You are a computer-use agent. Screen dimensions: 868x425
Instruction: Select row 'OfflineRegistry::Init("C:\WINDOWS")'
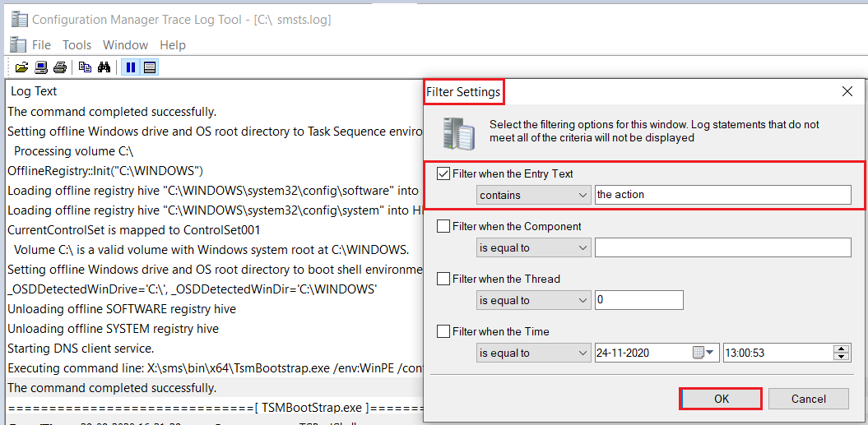[x=214, y=170]
